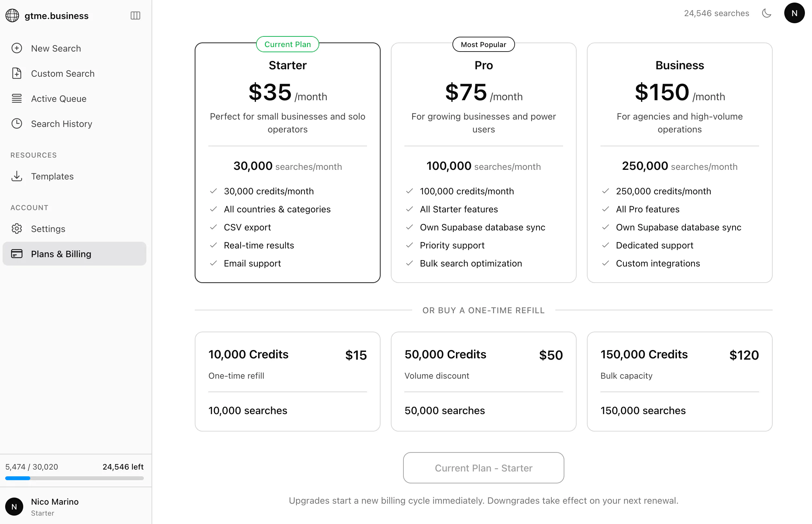This screenshot has height=524, width=812.
Task: Open user menu from the N avatar
Action: 794,13
